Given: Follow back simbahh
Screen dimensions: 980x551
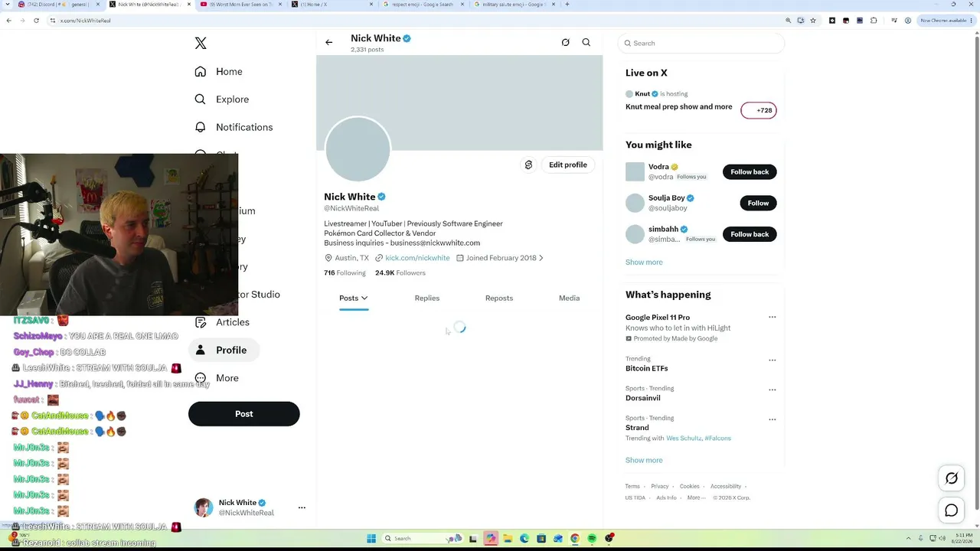Looking at the screenshot, I should click(750, 234).
